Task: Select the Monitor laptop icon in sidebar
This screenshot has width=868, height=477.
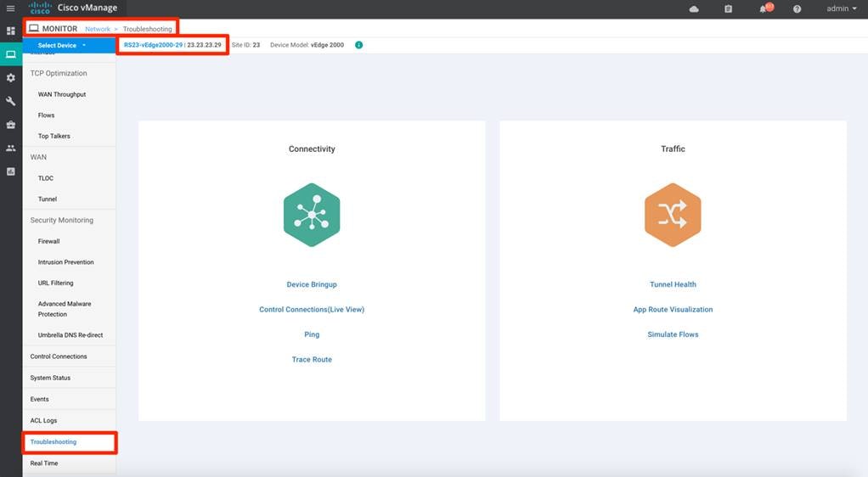Action: (10, 54)
